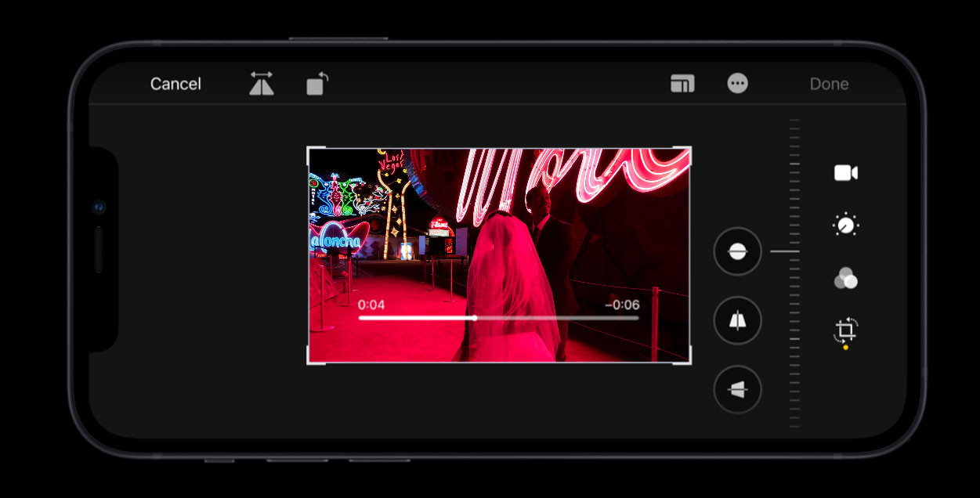
Task: Select the Crop and rotate tool
Action: (x=845, y=330)
